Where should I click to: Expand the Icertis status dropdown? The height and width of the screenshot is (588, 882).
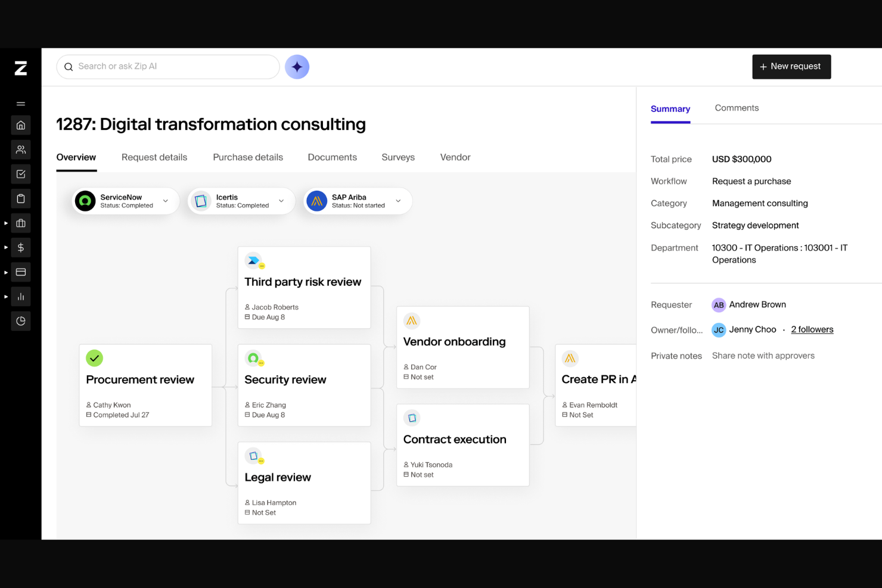[281, 201]
